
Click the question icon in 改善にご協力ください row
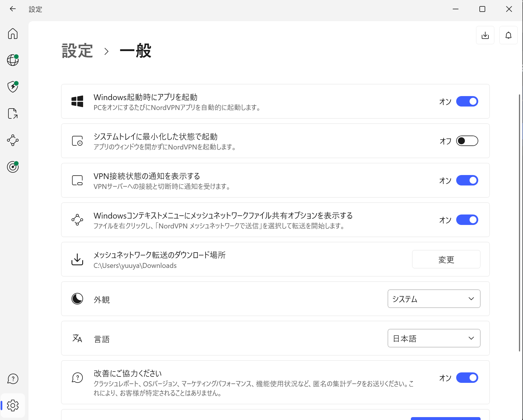point(77,378)
